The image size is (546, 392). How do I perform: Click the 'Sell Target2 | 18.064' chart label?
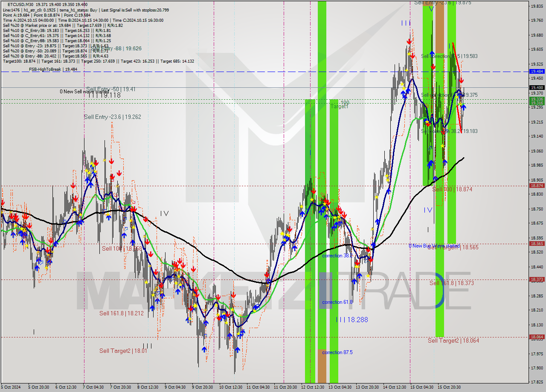(453, 340)
